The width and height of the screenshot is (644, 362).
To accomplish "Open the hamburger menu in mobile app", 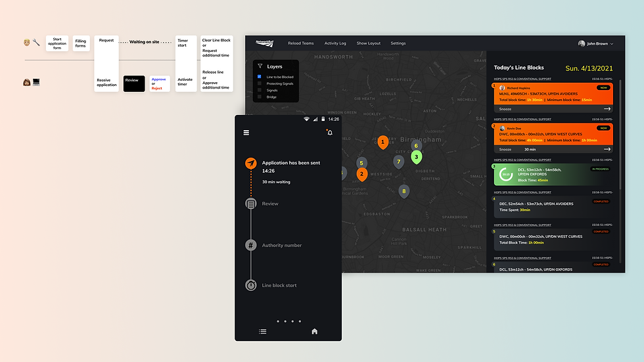I will coord(246,133).
